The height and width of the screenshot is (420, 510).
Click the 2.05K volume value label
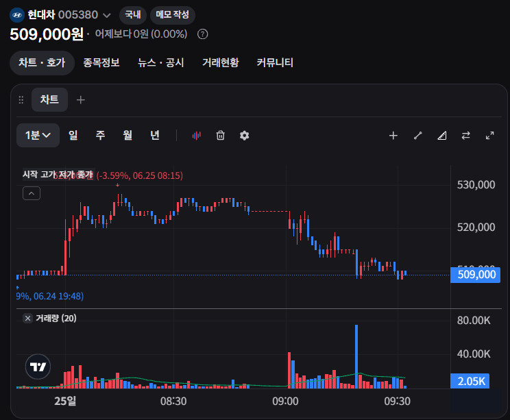470,381
